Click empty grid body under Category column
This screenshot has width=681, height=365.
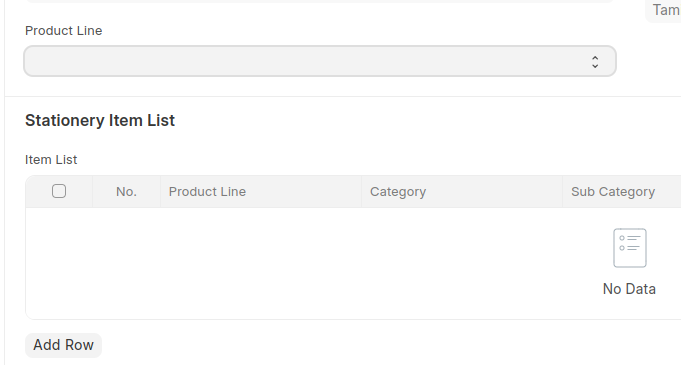(x=462, y=263)
